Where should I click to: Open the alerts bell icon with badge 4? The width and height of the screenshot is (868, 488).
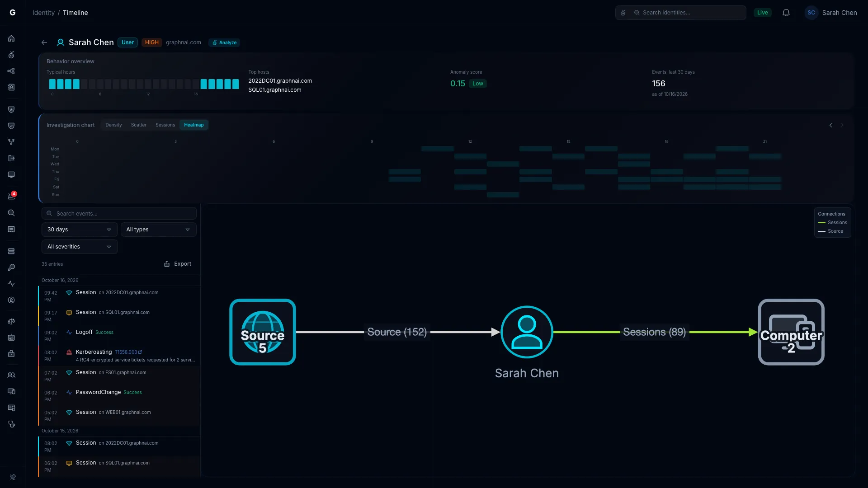point(11,196)
